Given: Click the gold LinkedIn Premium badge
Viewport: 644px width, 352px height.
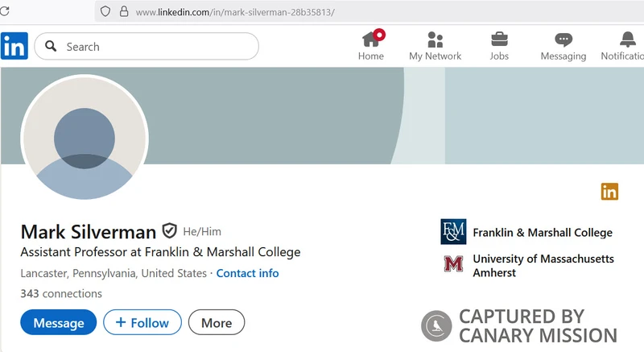Looking at the screenshot, I should [x=609, y=191].
